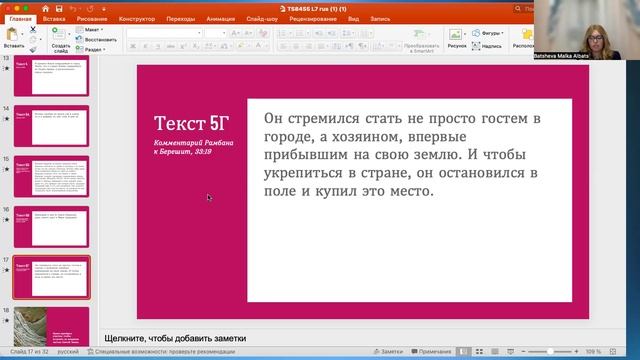
Task: Switch to the Конструктор tab
Action: (137, 19)
